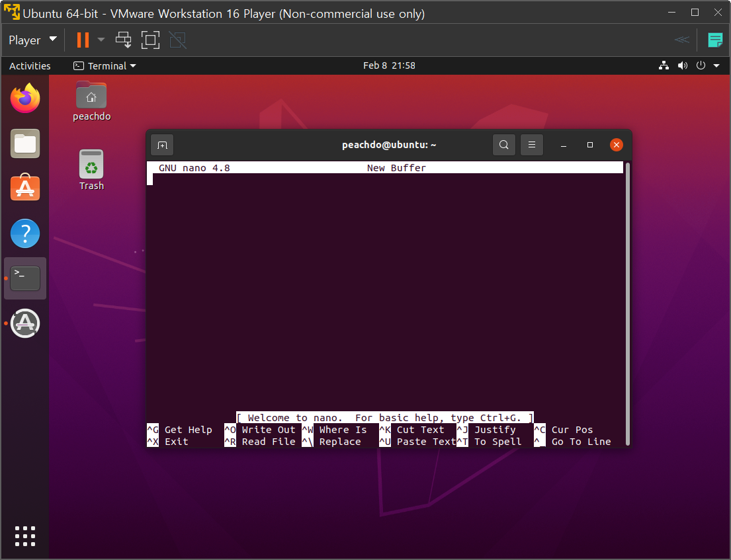Enter VMware full screen mode

point(150,40)
